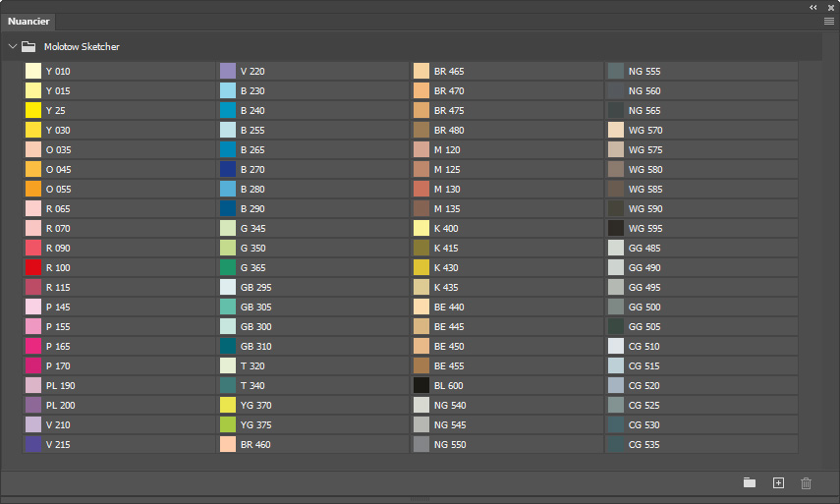The image size is (840, 504).
Task: Delete swatch using the trash icon
Action: [x=806, y=483]
